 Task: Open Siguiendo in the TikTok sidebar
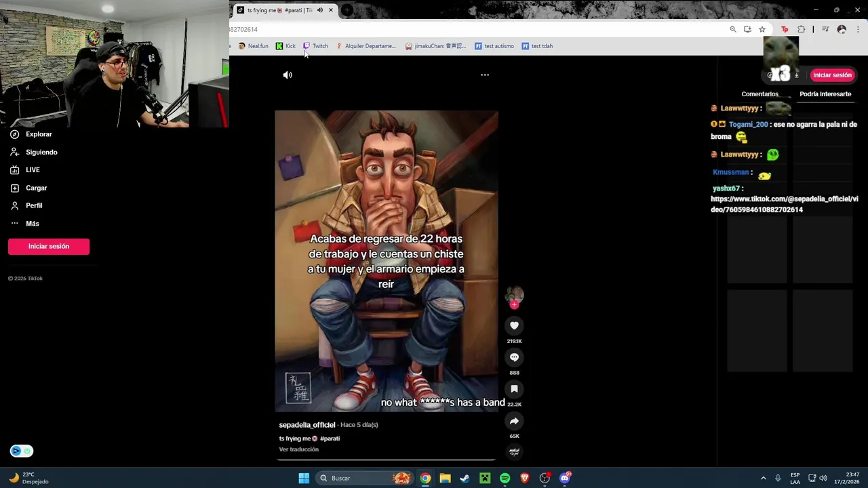coord(34,152)
